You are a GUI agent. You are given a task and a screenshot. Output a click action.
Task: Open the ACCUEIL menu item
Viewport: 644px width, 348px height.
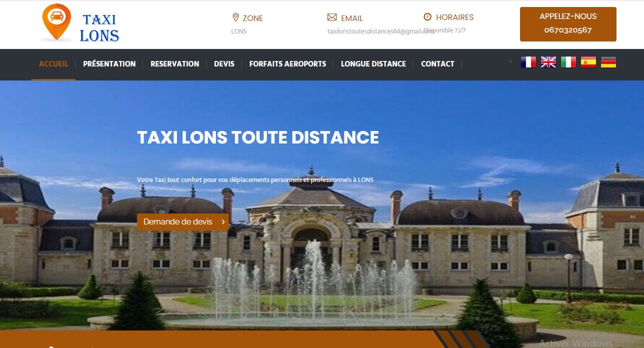coord(53,64)
